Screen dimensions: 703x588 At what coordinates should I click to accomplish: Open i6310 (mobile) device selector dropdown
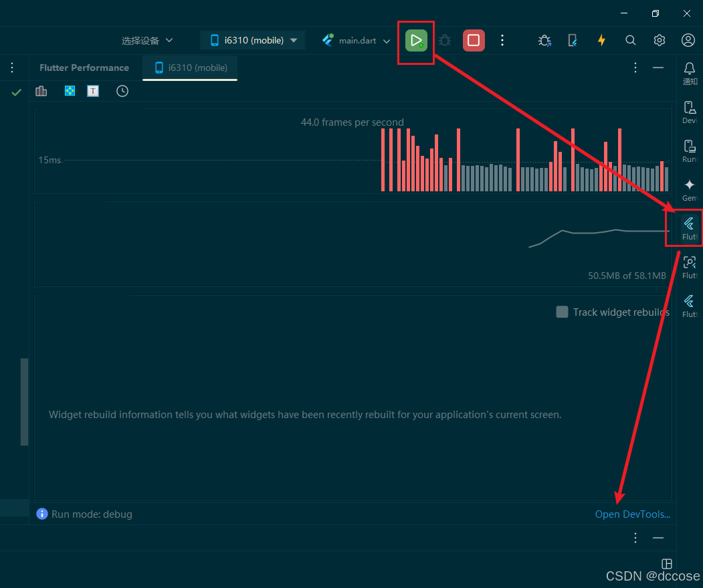(x=254, y=40)
